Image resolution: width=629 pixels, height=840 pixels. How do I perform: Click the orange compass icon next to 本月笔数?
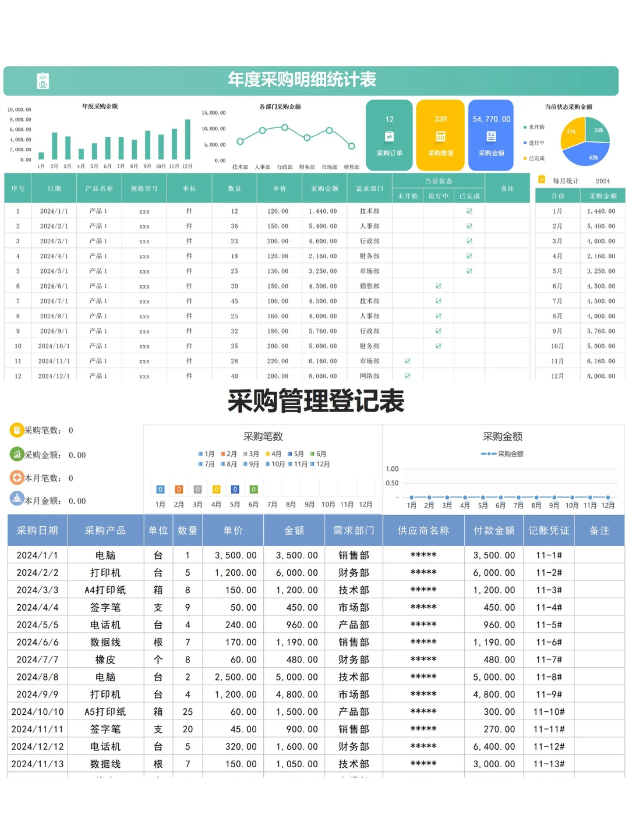16,478
